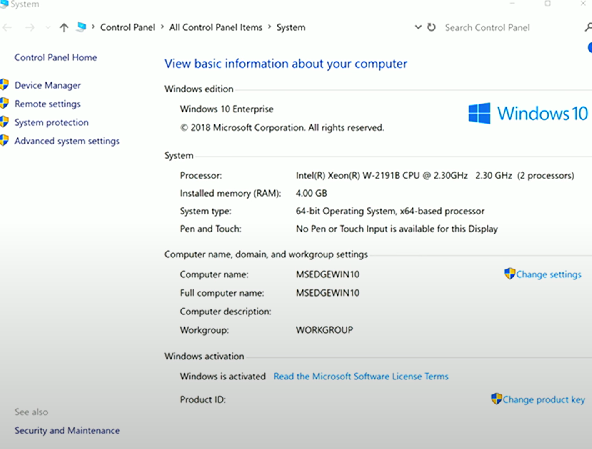Click the 4.00 GB installed memory value
The height and width of the screenshot is (449, 592).
point(311,193)
